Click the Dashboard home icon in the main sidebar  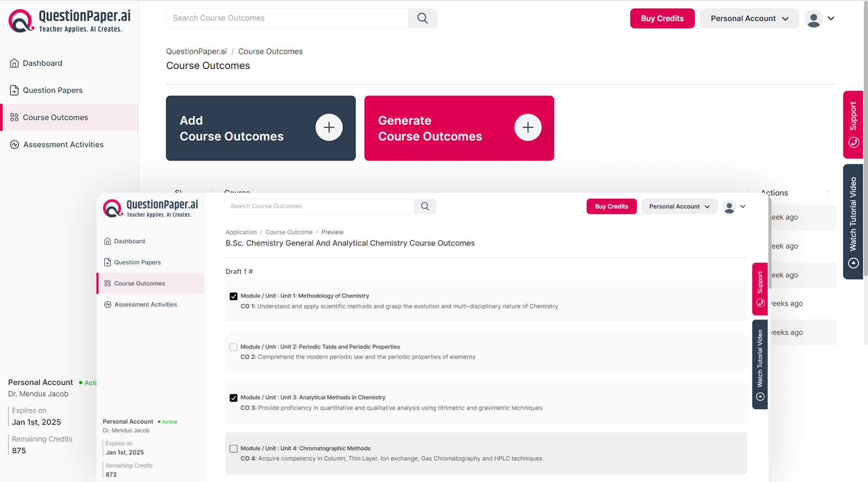pos(14,63)
